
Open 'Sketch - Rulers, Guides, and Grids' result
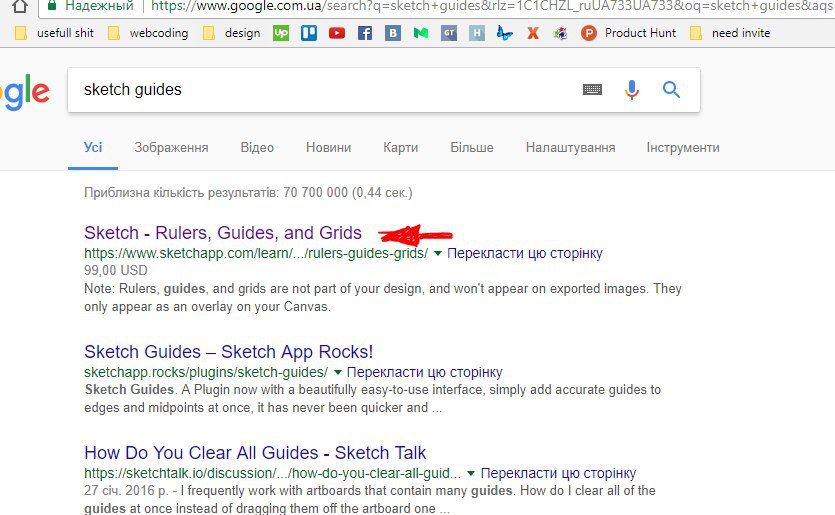pyautogui.click(x=223, y=233)
